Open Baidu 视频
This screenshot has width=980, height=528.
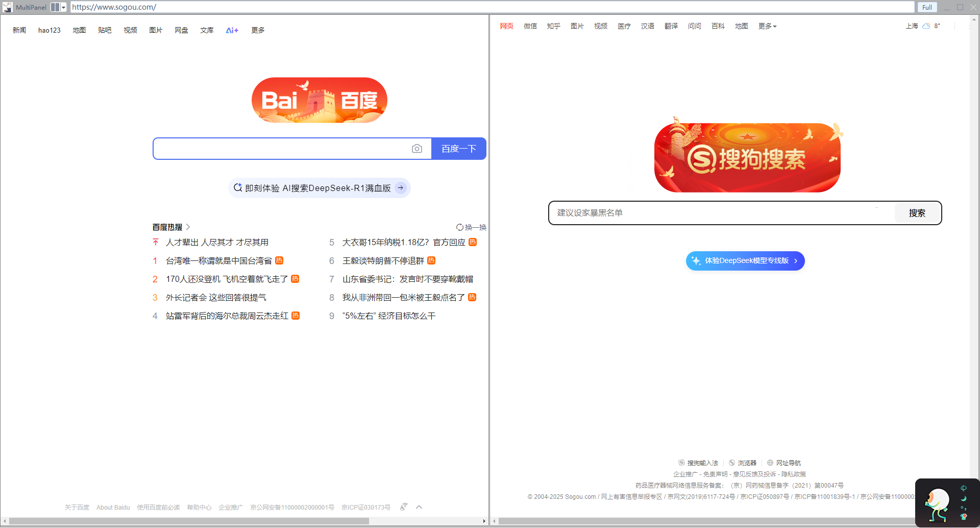click(x=130, y=30)
